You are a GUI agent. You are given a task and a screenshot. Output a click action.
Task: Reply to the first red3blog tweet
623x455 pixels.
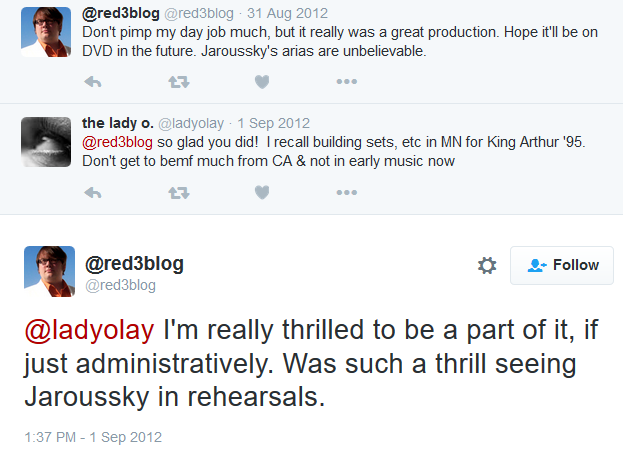tap(93, 82)
